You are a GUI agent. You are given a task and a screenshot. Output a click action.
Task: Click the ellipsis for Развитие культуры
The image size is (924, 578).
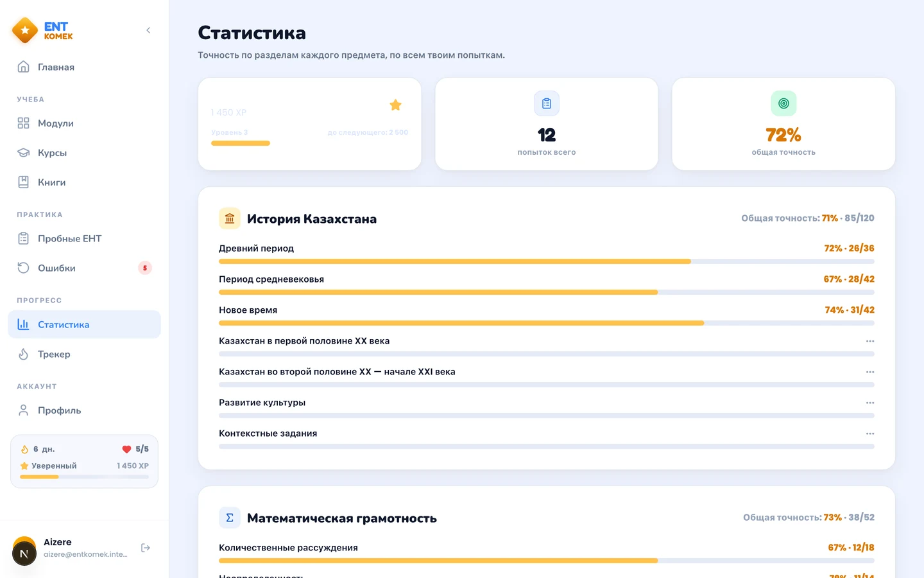[870, 403]
